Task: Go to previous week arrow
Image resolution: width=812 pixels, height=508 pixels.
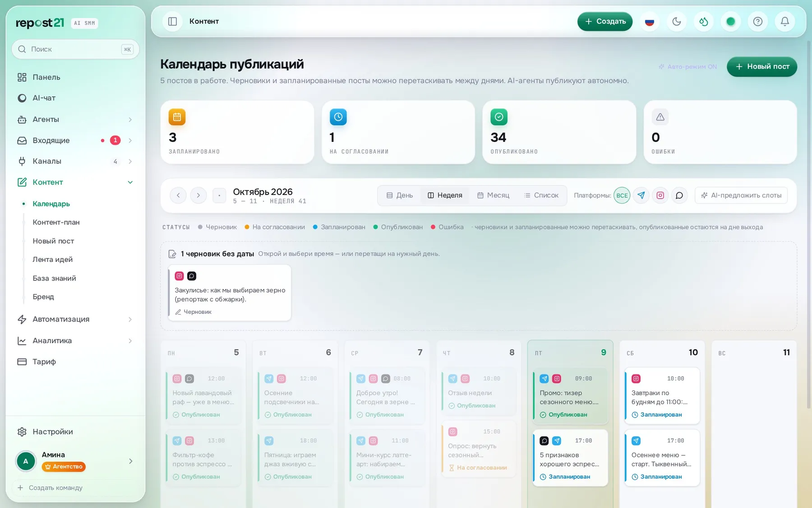Action: click(178, 195)
